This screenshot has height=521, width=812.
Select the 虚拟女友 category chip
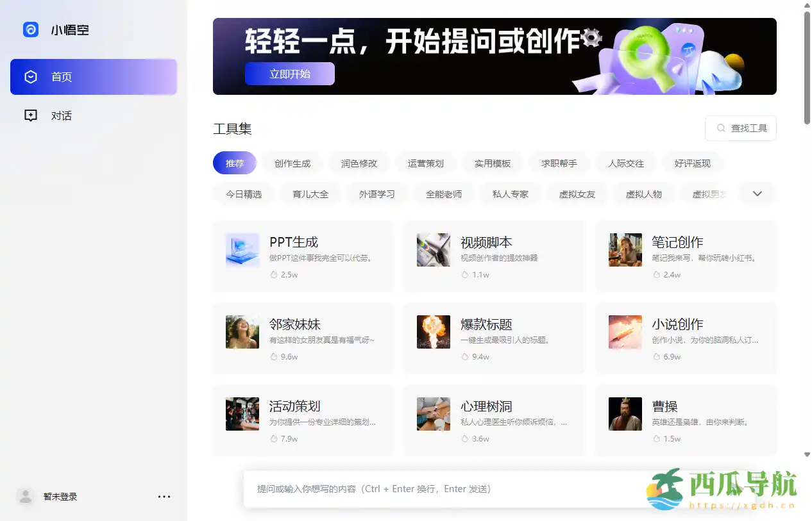[x=577, y=194]
